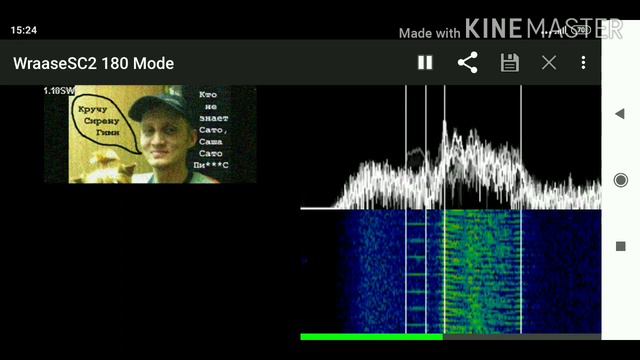The height and width of the screenshot is (360, 640).
Task: Tap the blue waterfall spectrogram
Action: (x=451, y=272)
